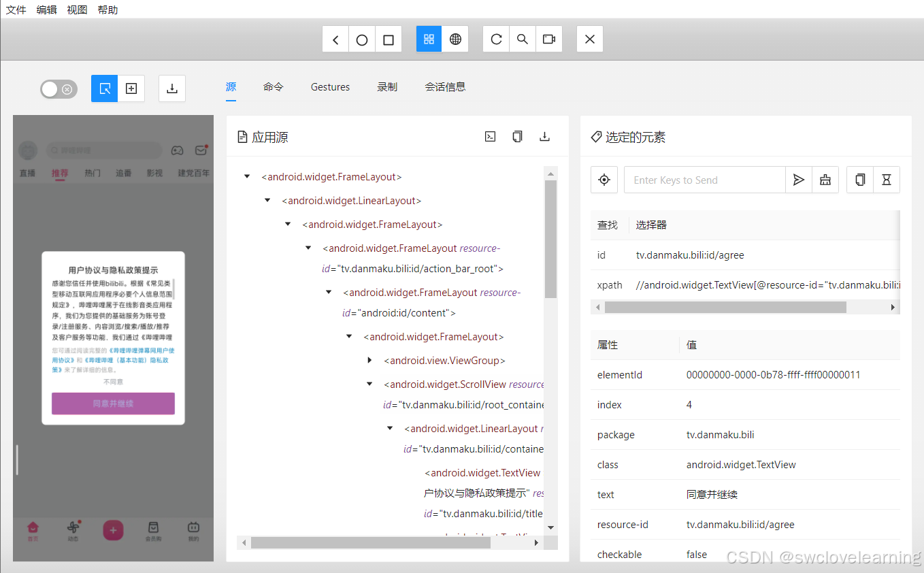Collapse the FrameLayout above ViewGroup

(349, 337)
